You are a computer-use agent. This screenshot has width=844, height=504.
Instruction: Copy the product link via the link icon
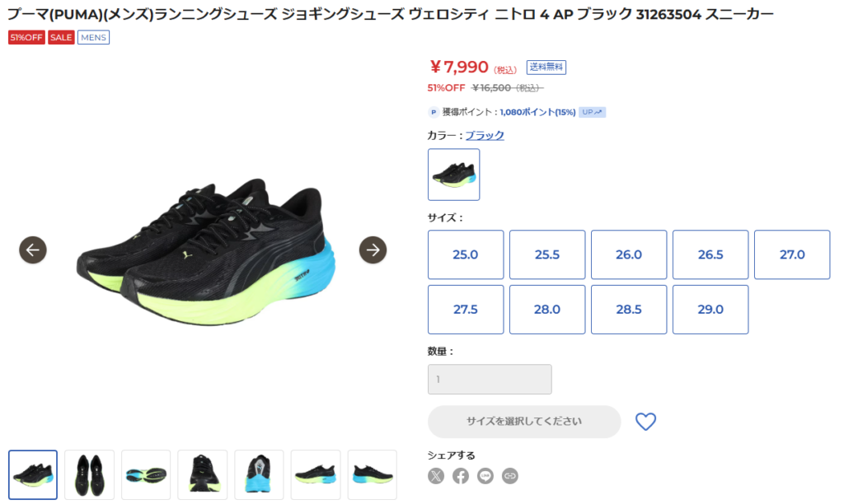(510, 475)
